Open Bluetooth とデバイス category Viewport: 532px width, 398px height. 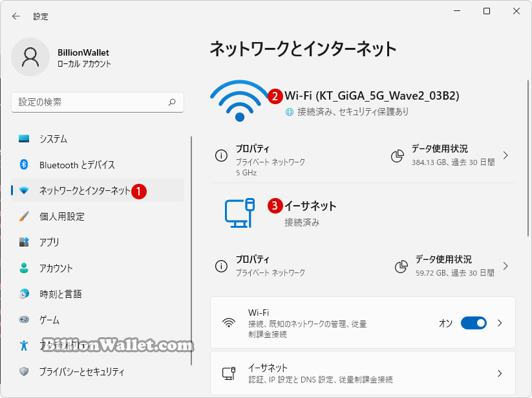coord(98,165)
